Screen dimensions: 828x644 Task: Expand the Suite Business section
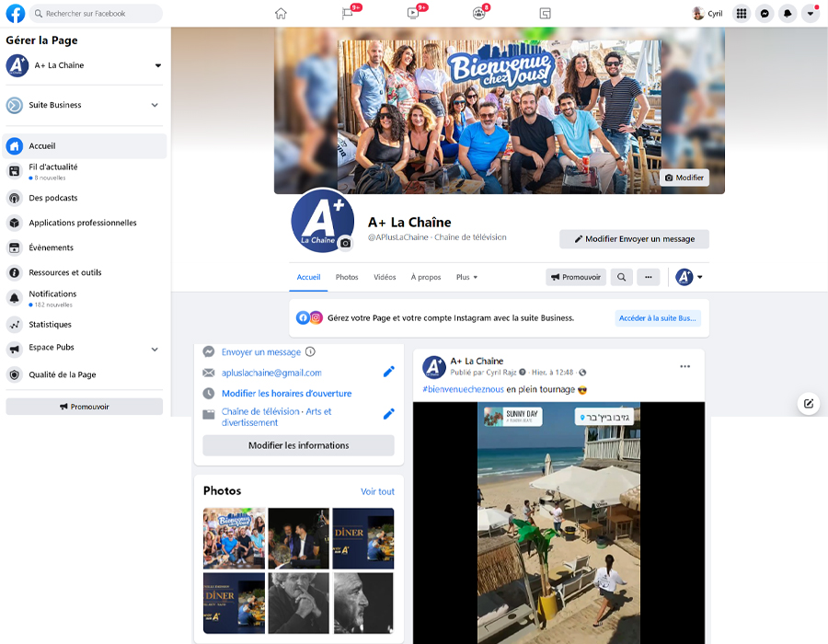pyautogui.click(x=155, y=105)
